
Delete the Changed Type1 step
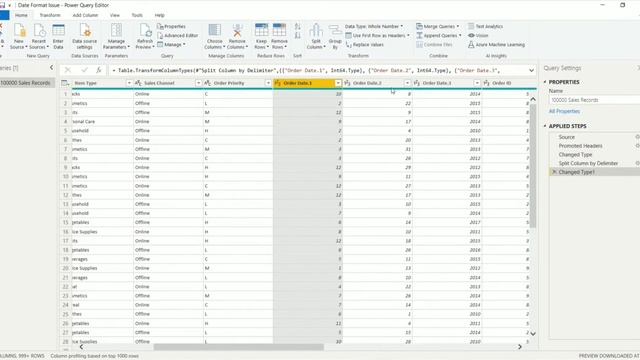pyautogui.click(x=554, y=172)
